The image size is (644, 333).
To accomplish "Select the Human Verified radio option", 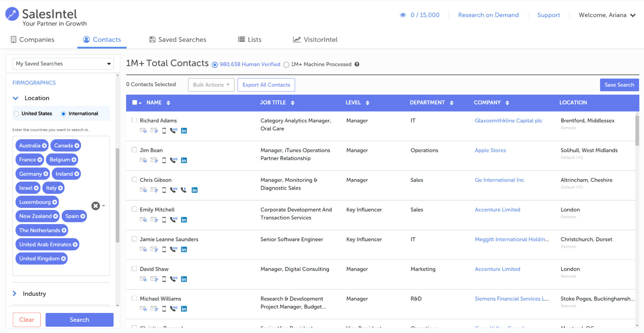I will click(x=215, y=64).
